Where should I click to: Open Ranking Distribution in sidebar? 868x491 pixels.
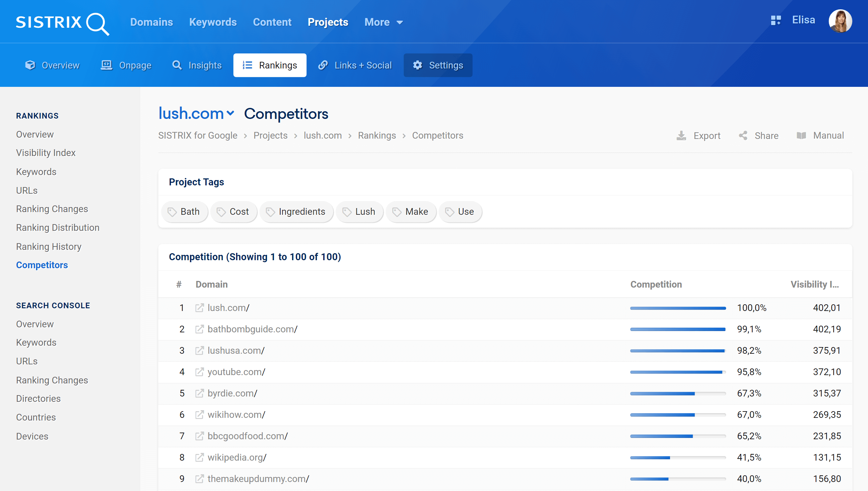(58, 227)
